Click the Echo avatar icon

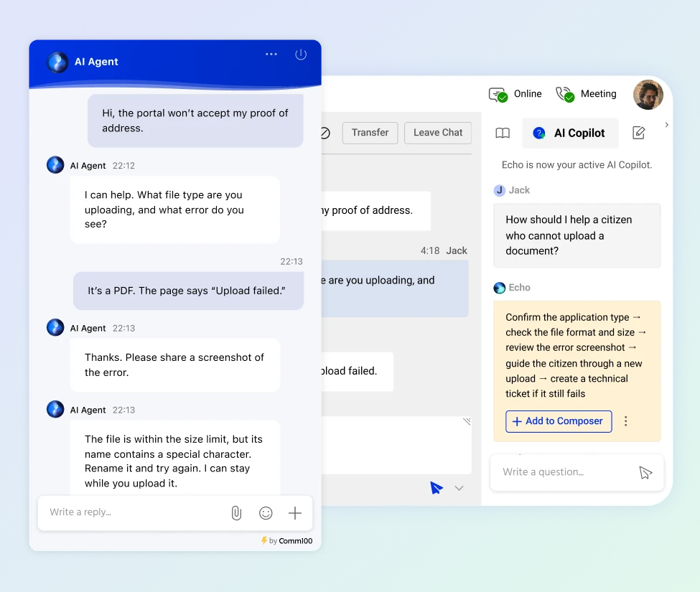pos(499,288)
